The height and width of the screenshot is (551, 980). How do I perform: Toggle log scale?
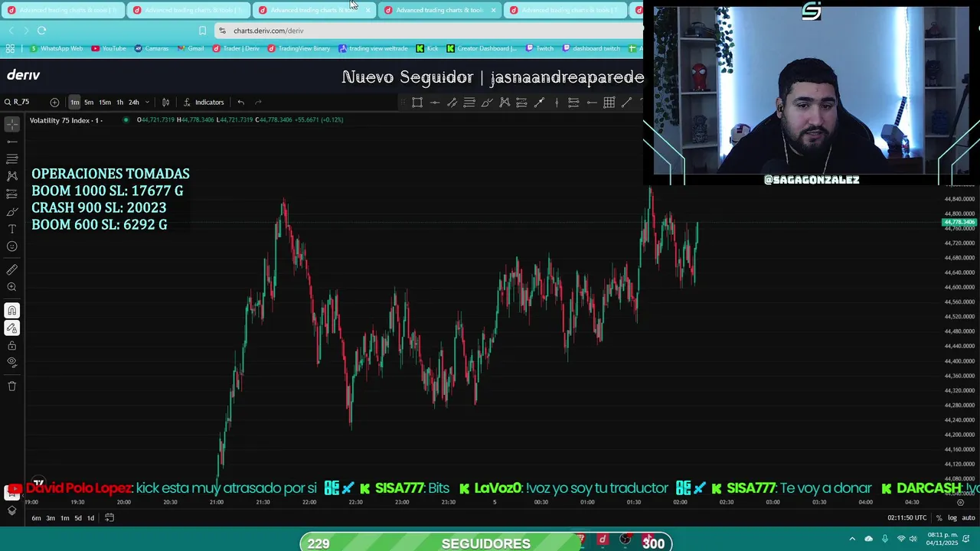(x=952, y=518)
